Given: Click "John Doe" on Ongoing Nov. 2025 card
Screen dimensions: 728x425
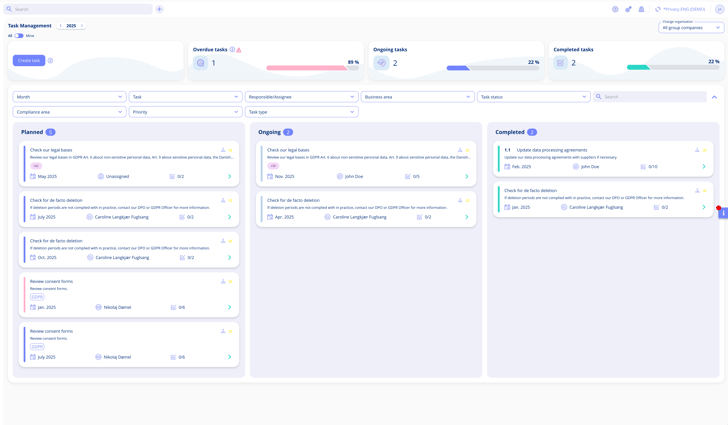Looking at the screenshot, I should (354, 177).
